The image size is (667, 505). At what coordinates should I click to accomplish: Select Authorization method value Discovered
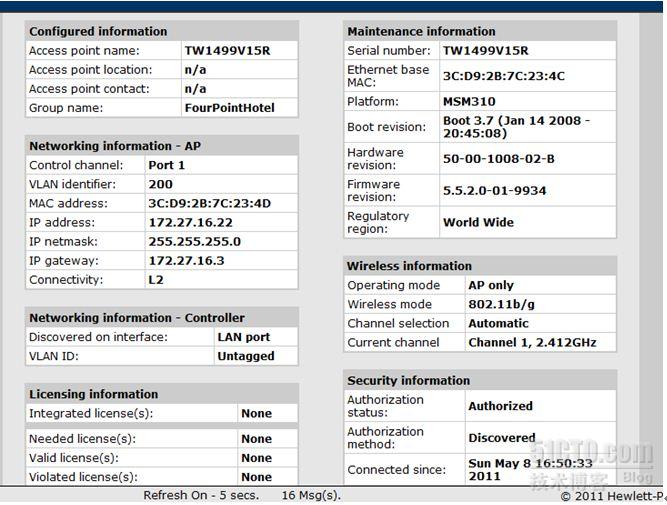(502, 438)
